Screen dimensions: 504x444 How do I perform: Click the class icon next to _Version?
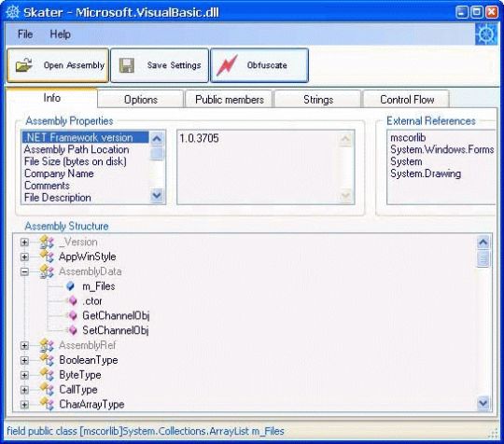tap(47, 242)
